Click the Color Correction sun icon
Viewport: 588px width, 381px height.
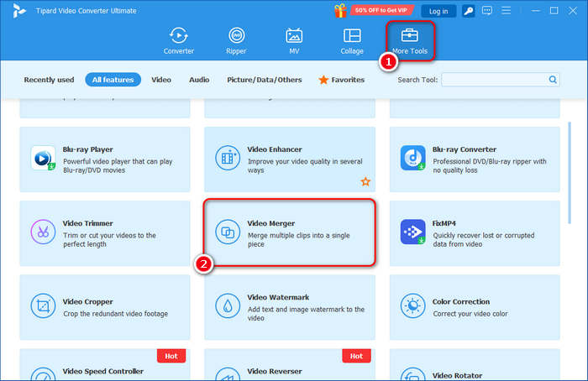(412, 305)
